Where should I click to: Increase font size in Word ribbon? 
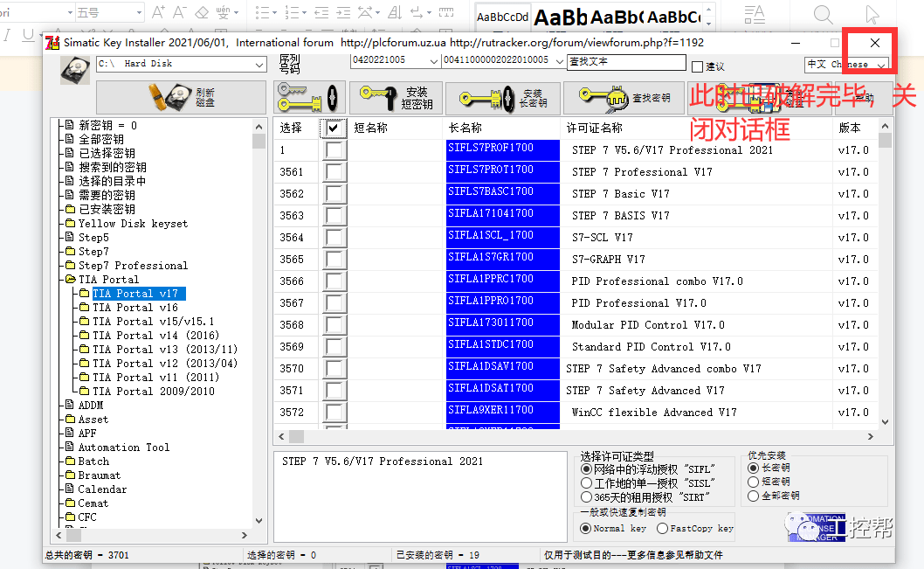click(x=158, y=11)
